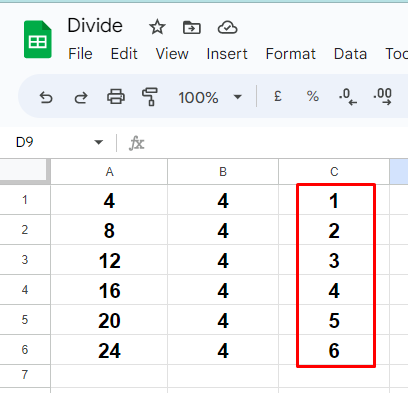Select cell A3 containing 12
The image size is (408, 393).
(x=109, y=260)
